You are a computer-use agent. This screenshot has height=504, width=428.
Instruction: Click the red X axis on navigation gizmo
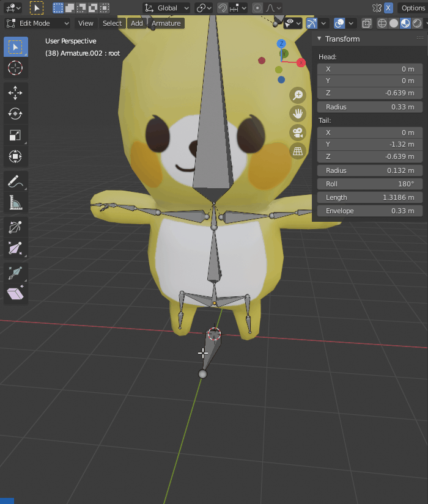click(x=301, y=62)
